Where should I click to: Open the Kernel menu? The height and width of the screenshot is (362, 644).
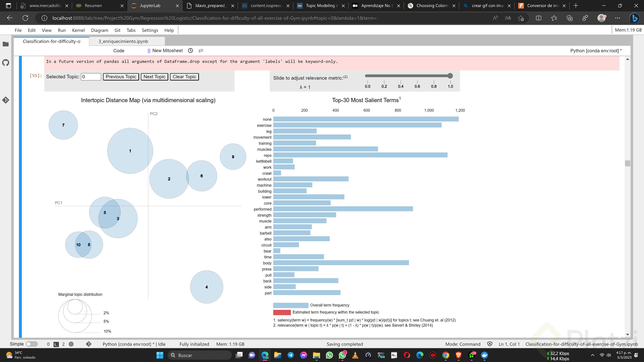coord(78,30)
